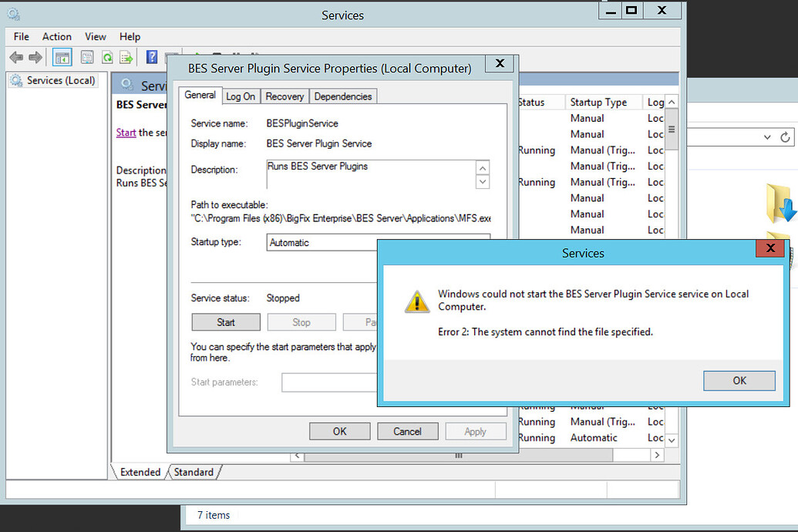Click the Forward navigation arrow
The image size is (798, 532).
35,56
